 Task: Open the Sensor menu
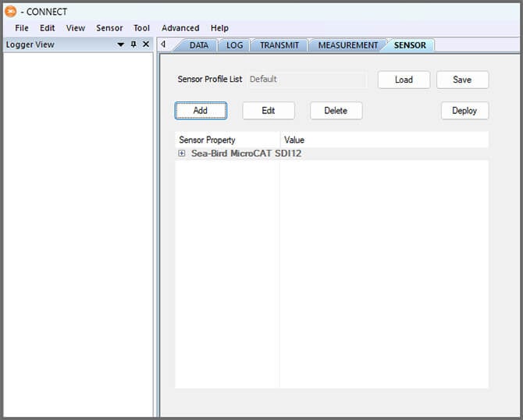[x=109, y=28]
